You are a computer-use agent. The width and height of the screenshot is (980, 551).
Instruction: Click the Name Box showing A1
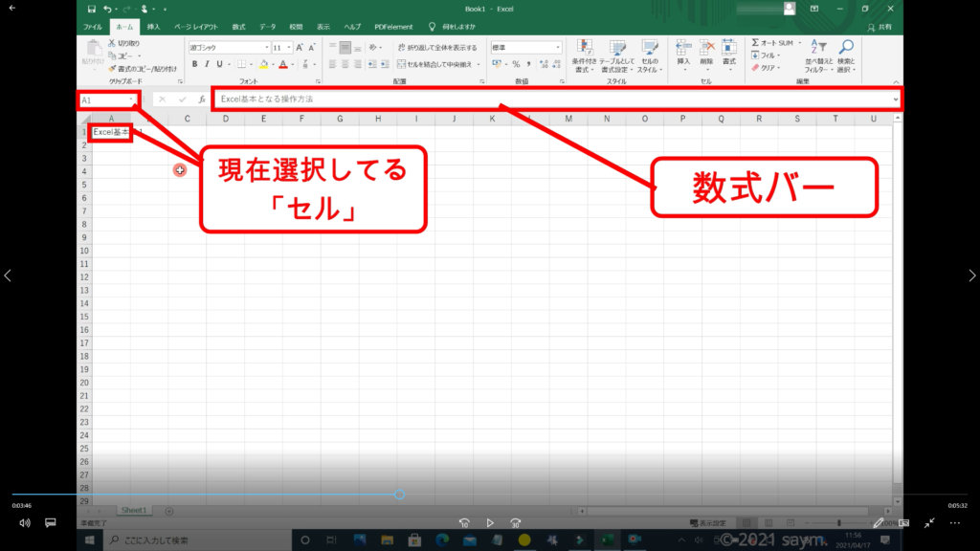click(x=105, y=99)
